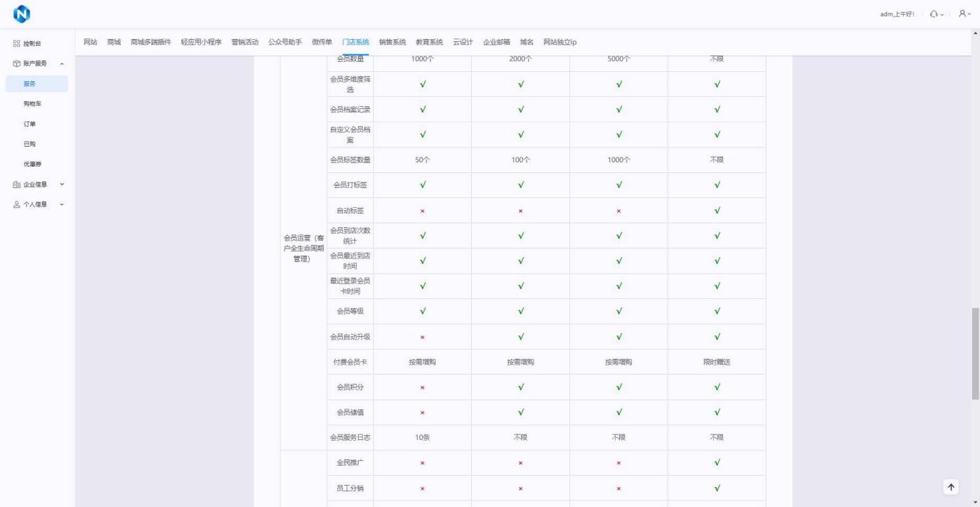Click the person icon beside 个人信息
This screenshot has width=980, height=507.
(16, 205)
